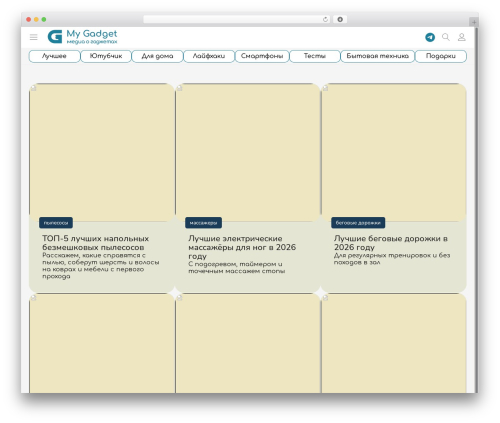Click text Для регулярных тренировок
This screenshot has height=423, width=500.
392,259
